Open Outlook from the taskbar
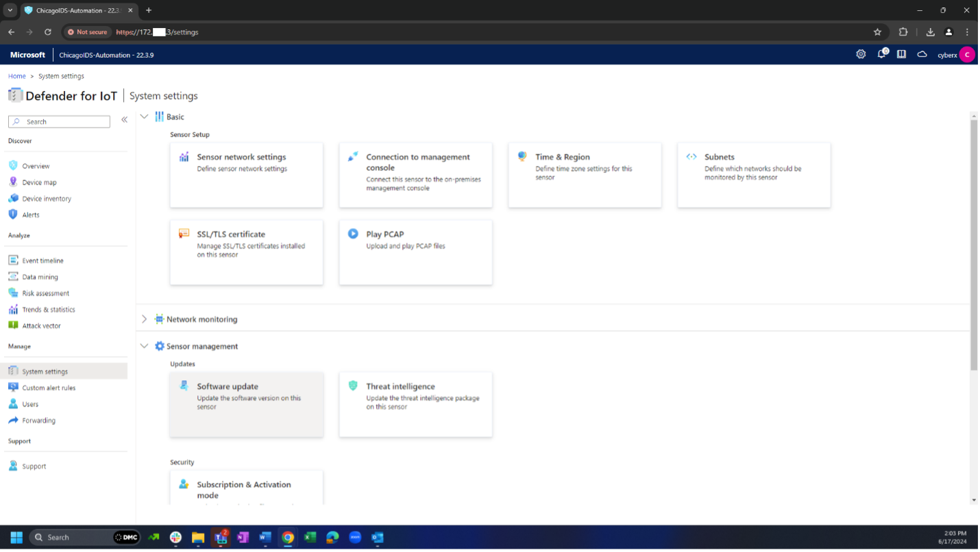The image size is (980, 552). coord(377,538)
